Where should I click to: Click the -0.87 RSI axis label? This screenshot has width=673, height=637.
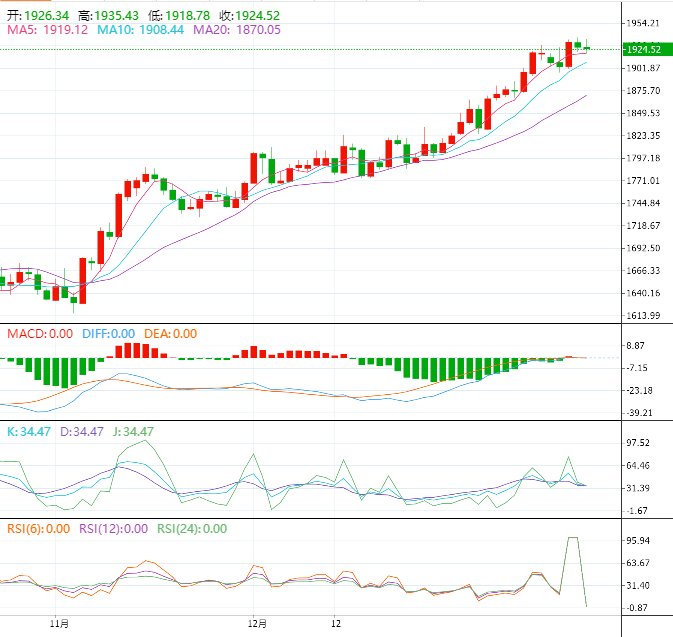coord(637,608)
